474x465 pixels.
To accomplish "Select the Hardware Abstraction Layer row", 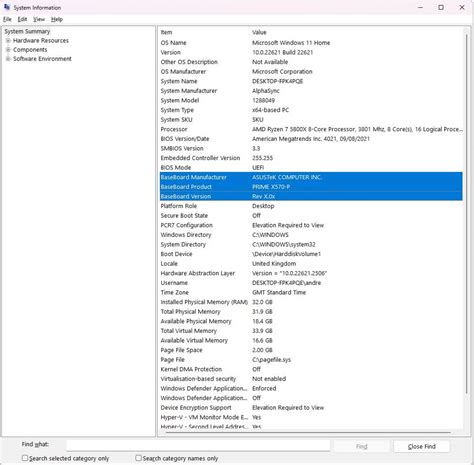I will [x=311, y=273].
